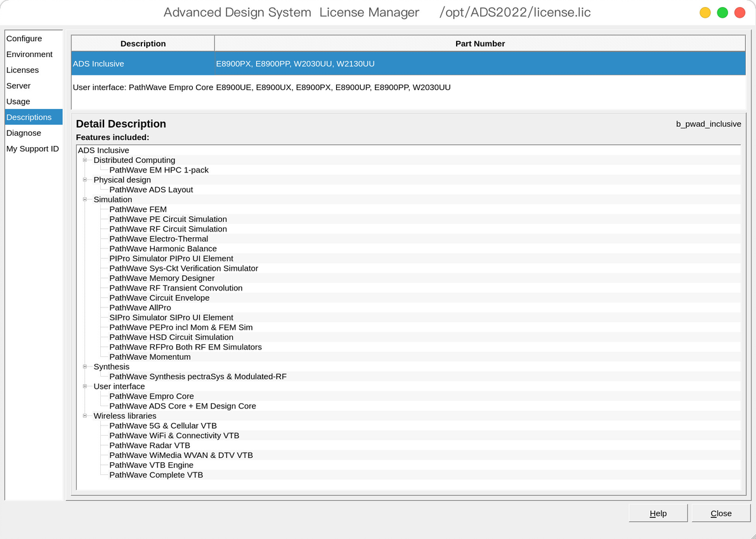The width and height of the screenshot is (756, 539).
Task: Select PathWave WiMedia WVAN & DTV VTB
Action: [x=181, y=455]
